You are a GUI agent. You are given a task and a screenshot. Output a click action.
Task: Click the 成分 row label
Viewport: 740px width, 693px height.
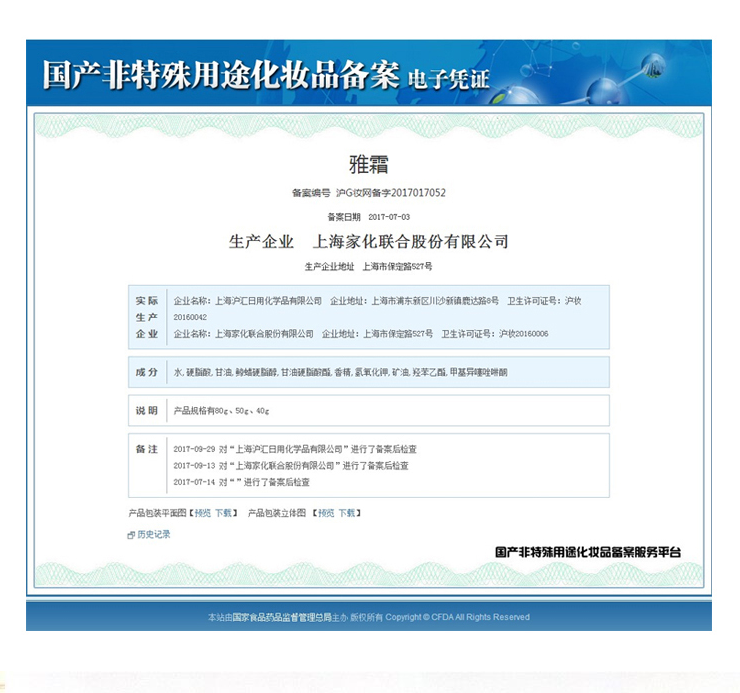point(147,372)
